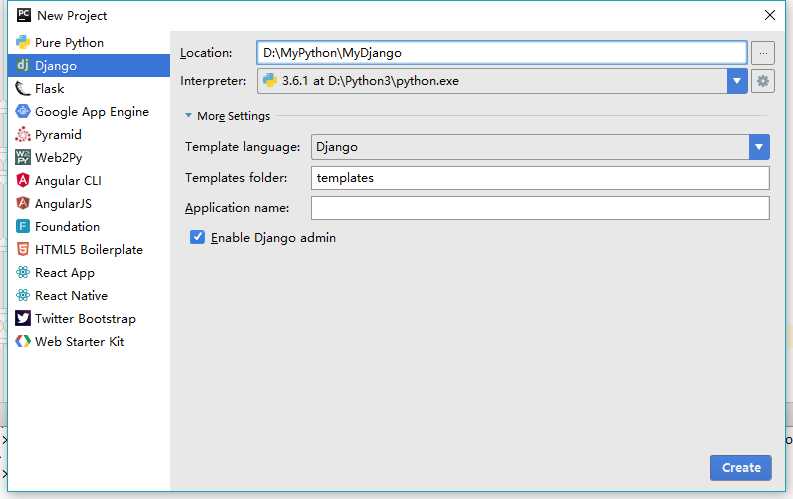Choose Web Starter Kit project type label
Screen dimensions: 793x499
tap(79, 342)
